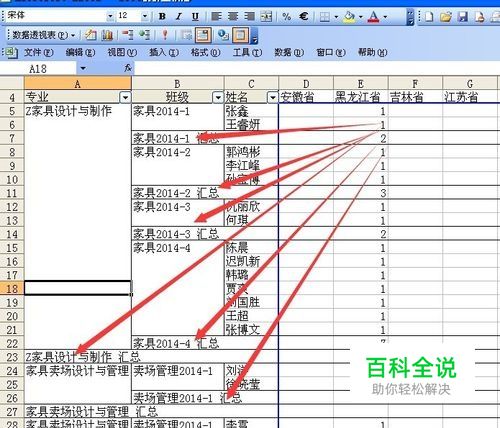
Task: Open a file with folder icon
Action: click(x=446, y=16)
